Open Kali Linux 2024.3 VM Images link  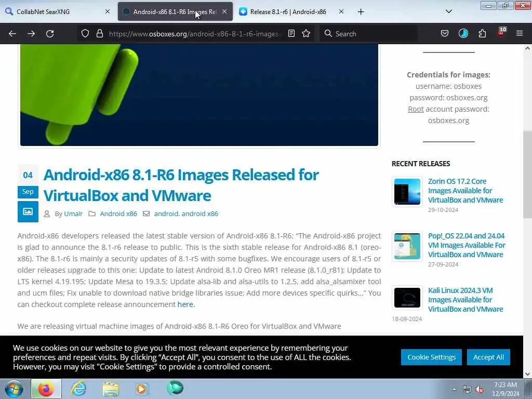pos(465,300)
